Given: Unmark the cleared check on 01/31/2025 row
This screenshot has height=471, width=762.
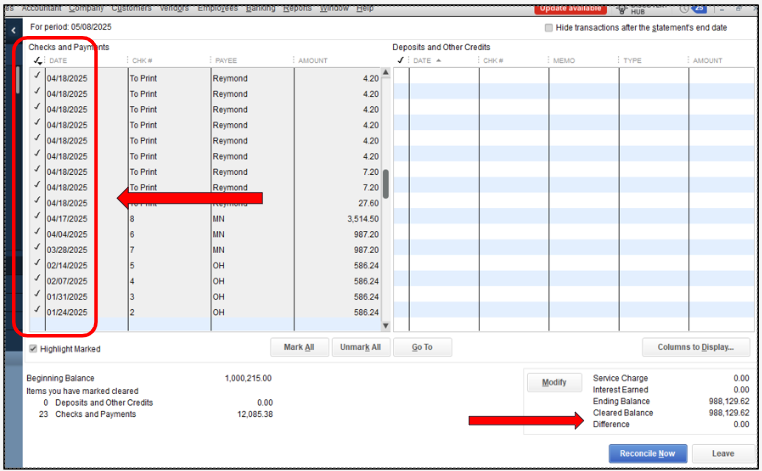Looking at the screenshot, I should click(x=37, y=293).
